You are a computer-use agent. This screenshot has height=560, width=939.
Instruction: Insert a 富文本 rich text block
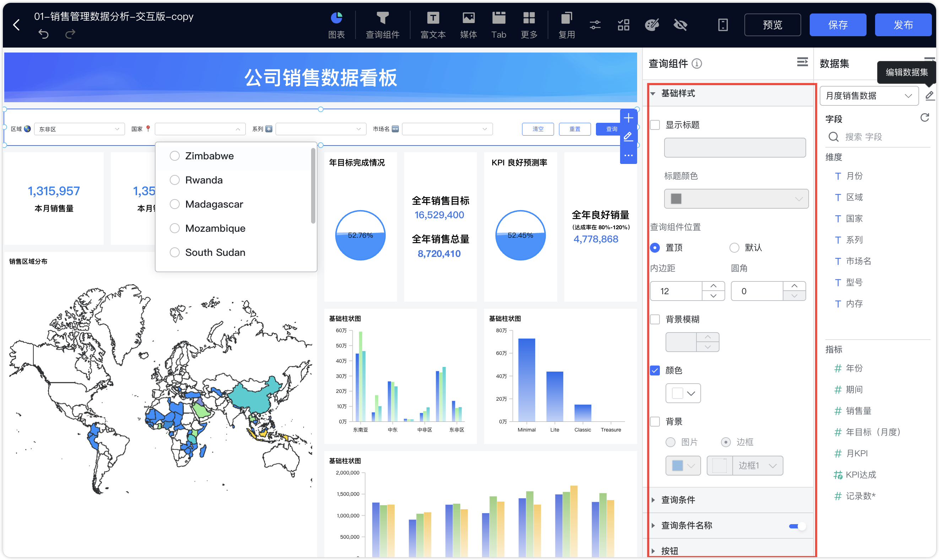433,25
